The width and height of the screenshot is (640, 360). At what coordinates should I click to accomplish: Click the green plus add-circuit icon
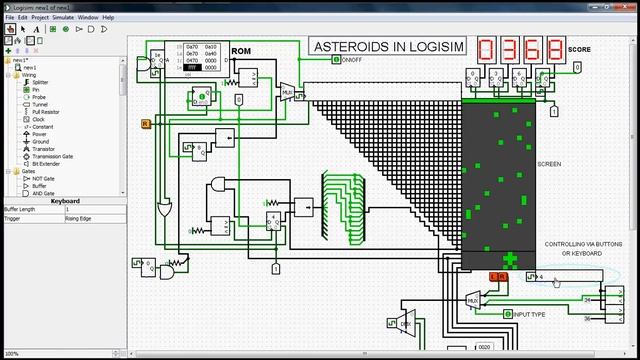[x=8, y=51]
